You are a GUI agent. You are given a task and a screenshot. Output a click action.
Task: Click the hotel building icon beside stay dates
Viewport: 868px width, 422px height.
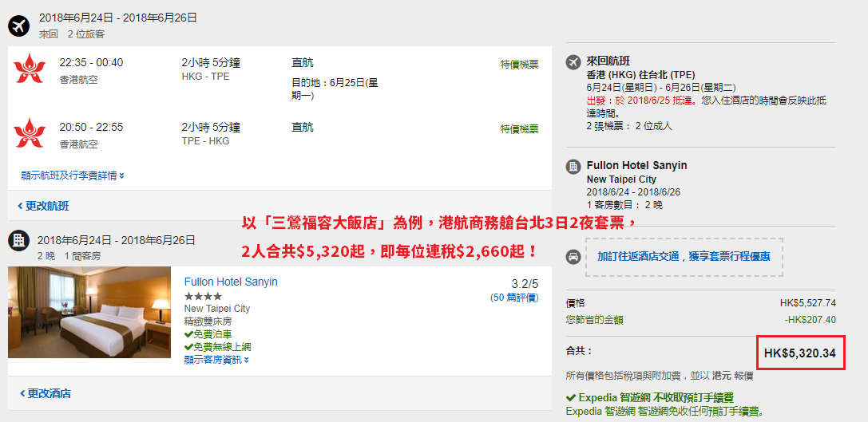click(x=18, y=240)
